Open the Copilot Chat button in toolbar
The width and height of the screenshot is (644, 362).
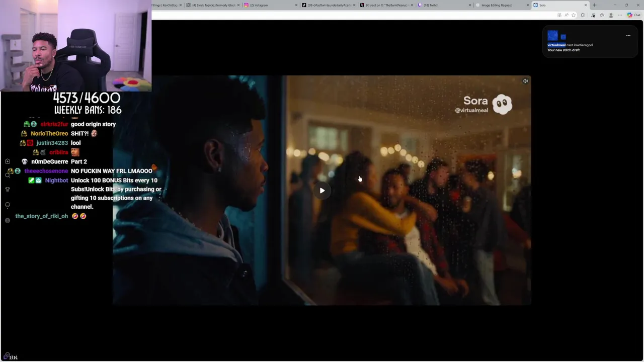(633, 15)
